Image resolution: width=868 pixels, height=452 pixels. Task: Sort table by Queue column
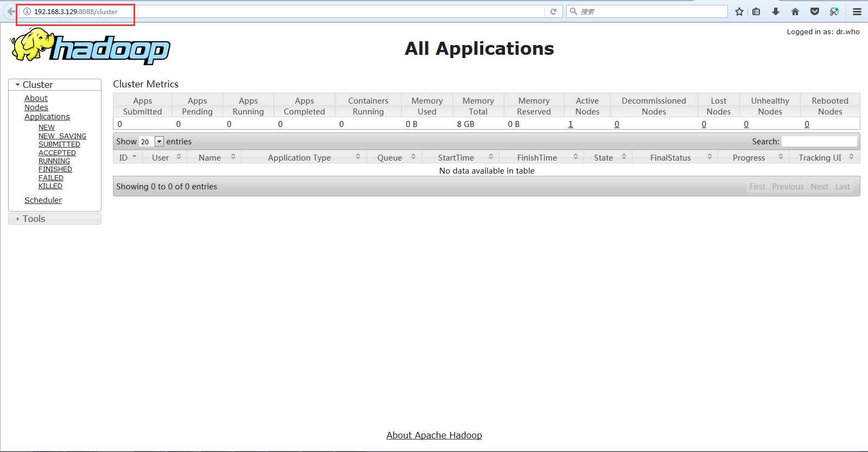click(x=395, y=157)
